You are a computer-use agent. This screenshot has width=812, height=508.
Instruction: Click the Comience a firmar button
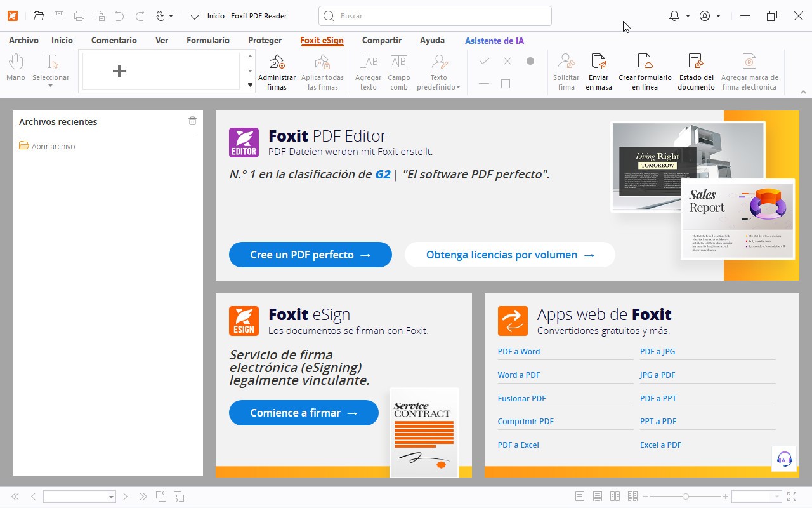pos(303,413)
